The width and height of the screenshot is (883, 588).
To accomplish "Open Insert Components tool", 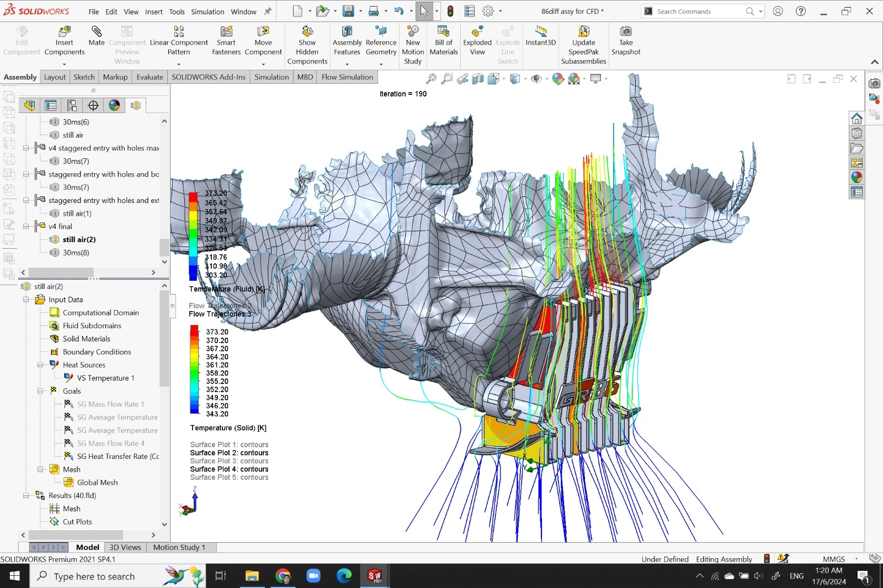I will 65,41.
